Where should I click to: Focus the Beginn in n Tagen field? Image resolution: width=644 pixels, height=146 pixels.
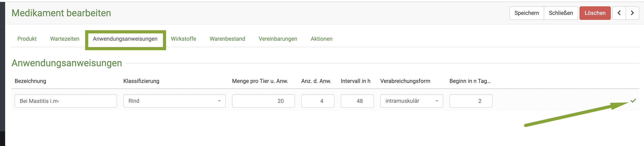tap(471, 101)
